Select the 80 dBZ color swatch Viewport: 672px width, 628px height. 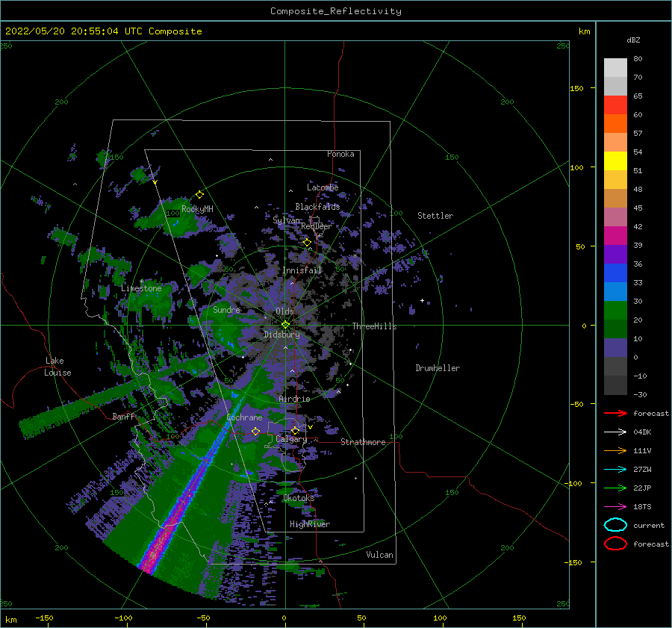tap(615, 67)
